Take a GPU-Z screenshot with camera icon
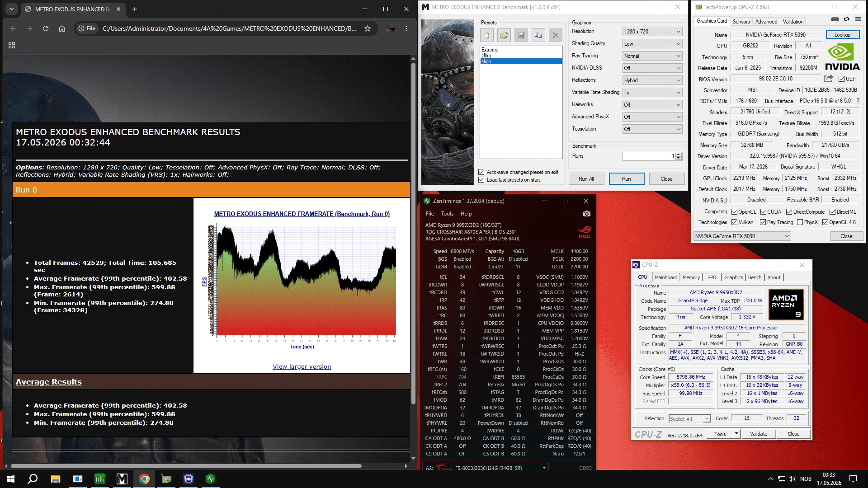 pyautogui.click(x=835, y=19)
